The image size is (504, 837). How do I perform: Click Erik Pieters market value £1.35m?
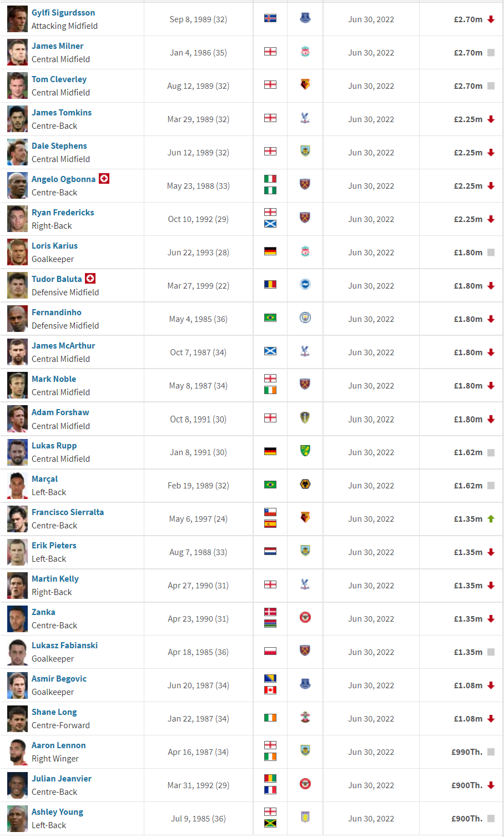[468, 552]
